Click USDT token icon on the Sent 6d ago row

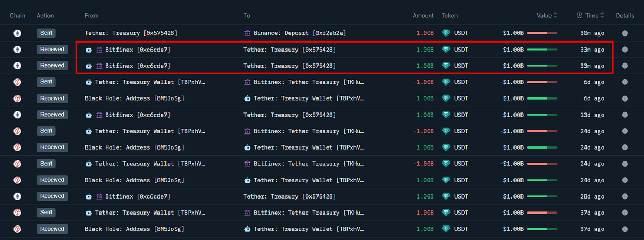tap(446, 82)
